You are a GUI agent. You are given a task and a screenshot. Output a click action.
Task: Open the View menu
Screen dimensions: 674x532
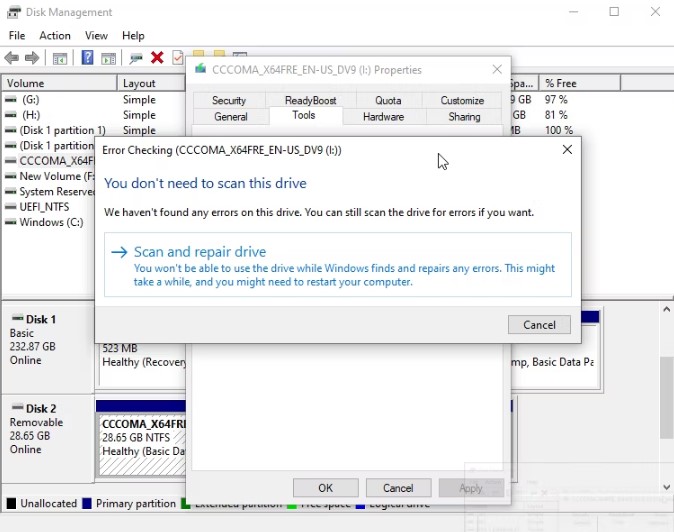(96, 36)
